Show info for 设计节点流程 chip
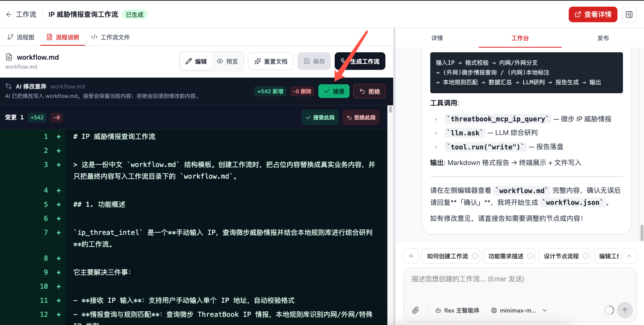The height and width of the screenshot is (325, 644). tap(586, 256)
